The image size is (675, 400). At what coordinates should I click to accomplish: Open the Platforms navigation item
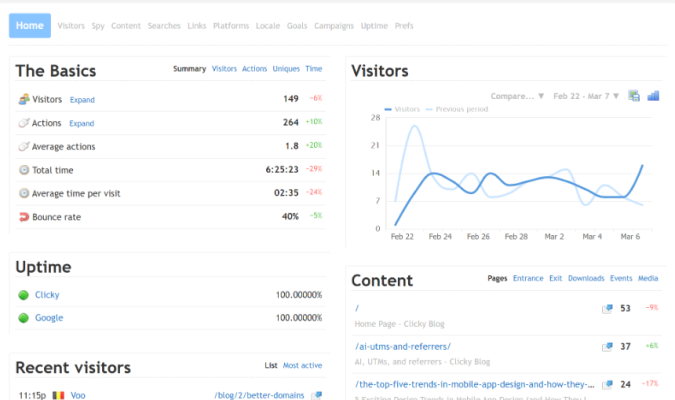(231, 26)
